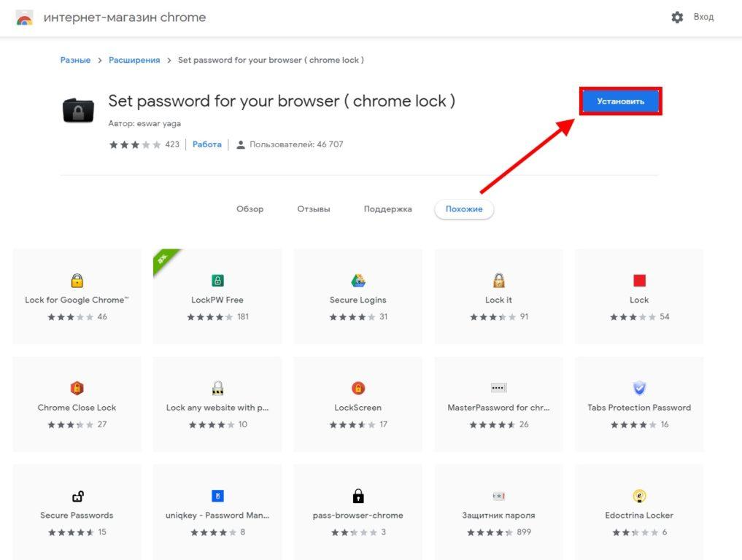Image resolution: width=742 pixels, height=560 pixels.
Task: Click the Chrome Close Lock red icon
Action: 76,387
